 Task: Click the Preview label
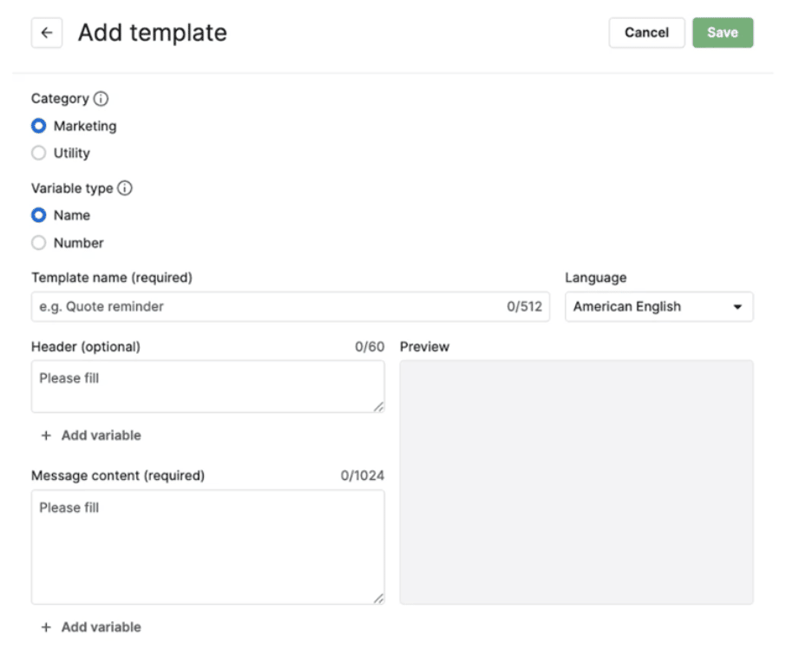424,346
